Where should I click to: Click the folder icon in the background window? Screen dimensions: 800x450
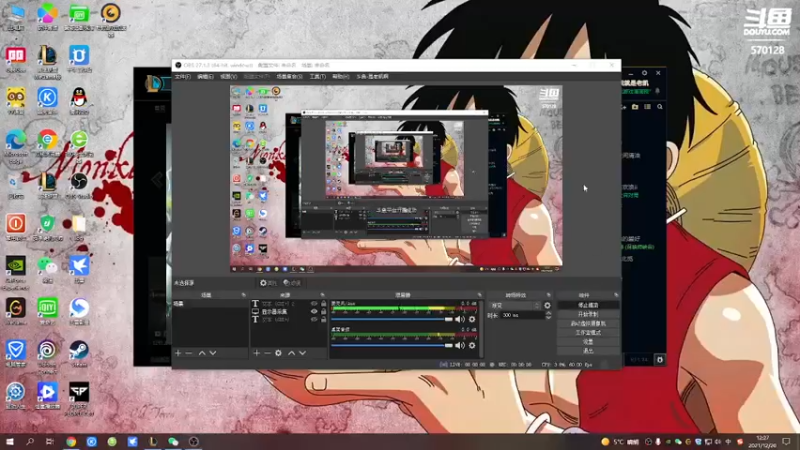pyautogui.click(x=635, y=107)
